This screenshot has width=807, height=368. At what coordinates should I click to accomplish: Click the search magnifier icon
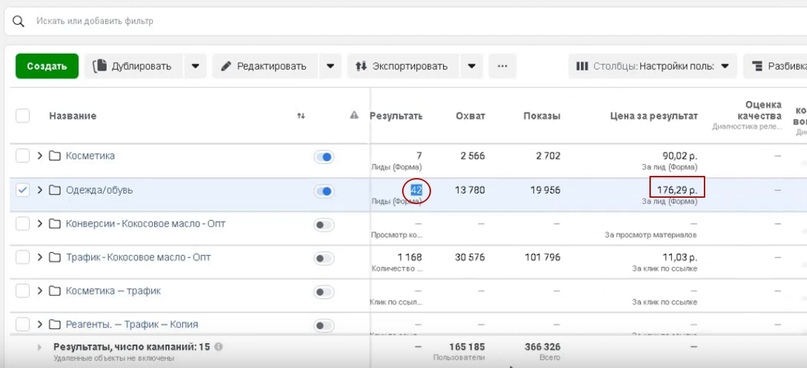click(x=18, y=22)
